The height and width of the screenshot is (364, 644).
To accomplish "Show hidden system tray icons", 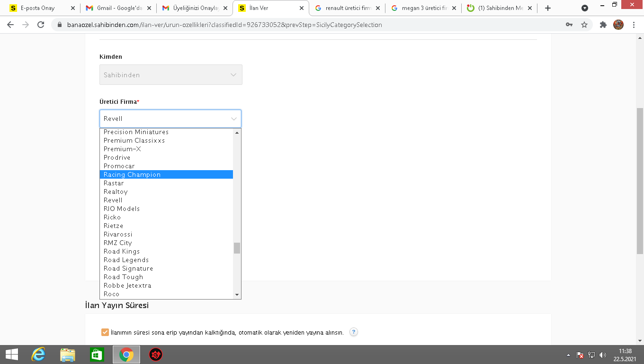I will [x=568, y=355].
